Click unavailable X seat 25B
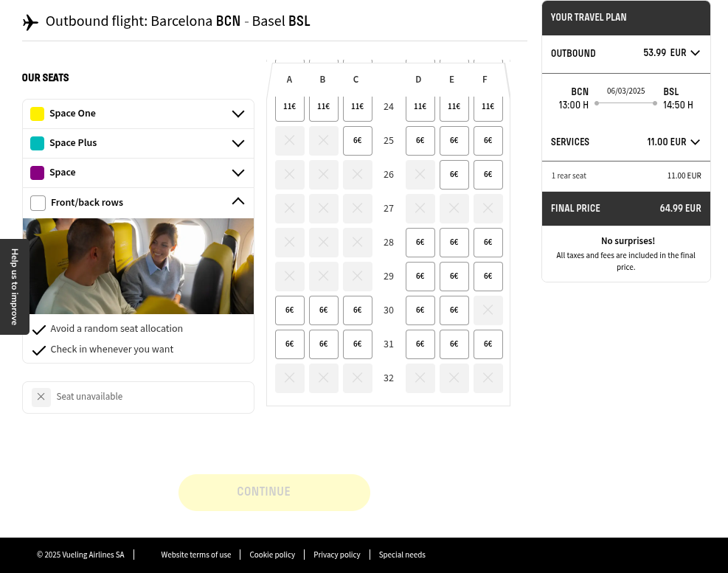This screenshot has height=573, width=728. click(324, 141)
